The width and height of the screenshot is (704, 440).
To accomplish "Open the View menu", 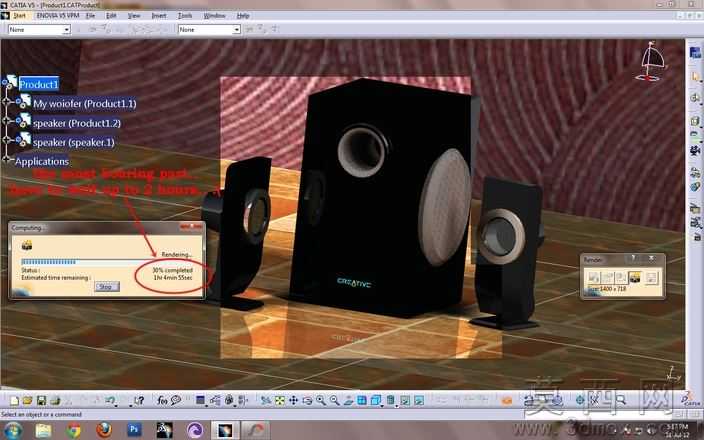I will tap(134, 16).
